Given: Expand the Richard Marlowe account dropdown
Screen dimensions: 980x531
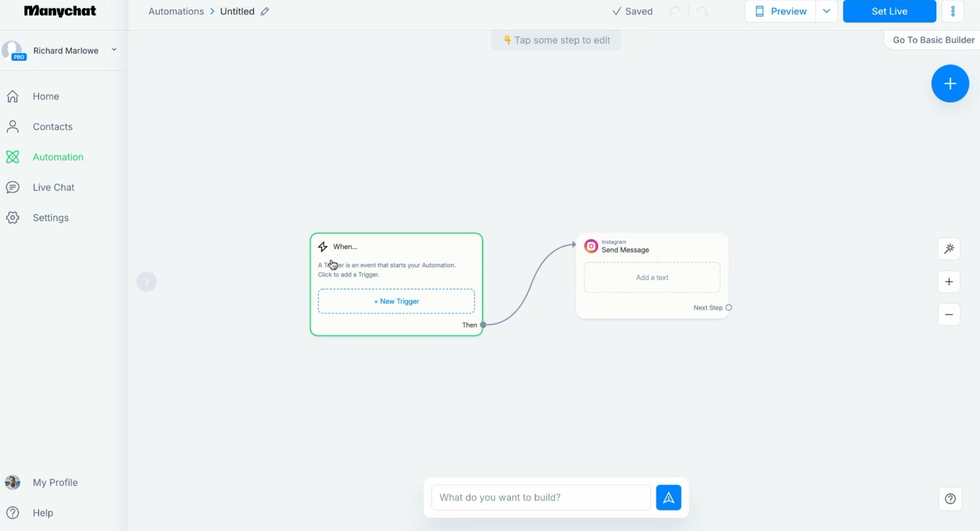Looking at the screenshot, I should [x=114, y=50].
